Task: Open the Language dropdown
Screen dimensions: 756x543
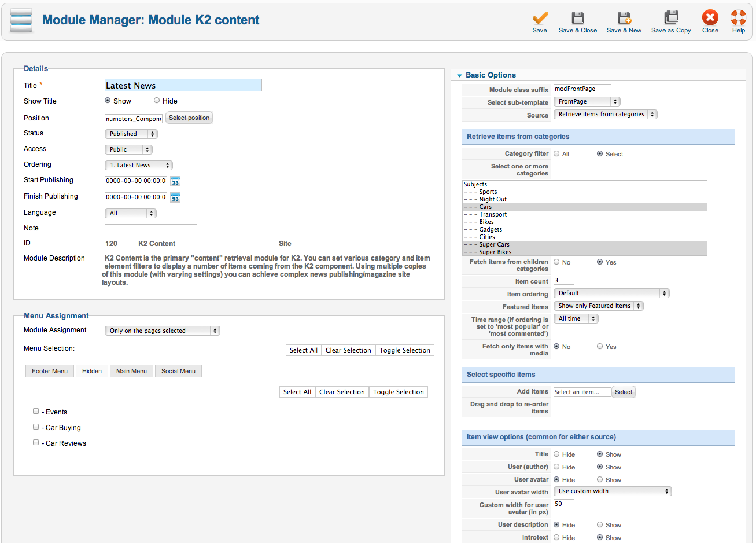Action: (x=131, y=213)
